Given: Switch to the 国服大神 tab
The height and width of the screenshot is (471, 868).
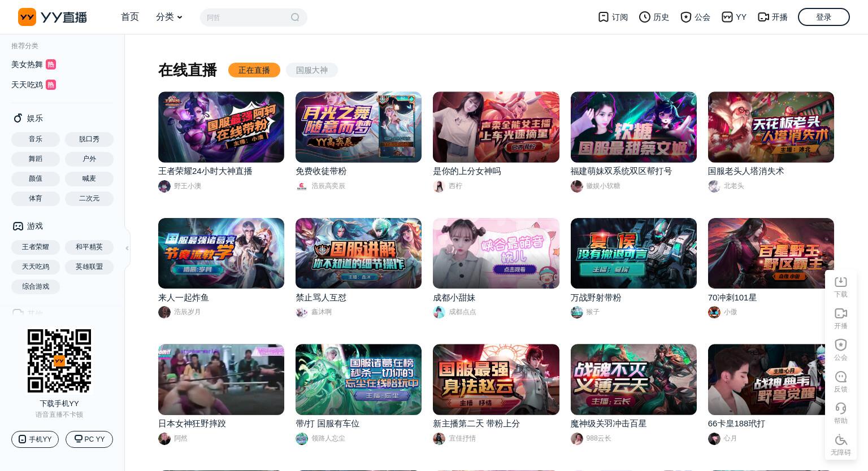Looking at the screenshot, I should coord(312,70).
